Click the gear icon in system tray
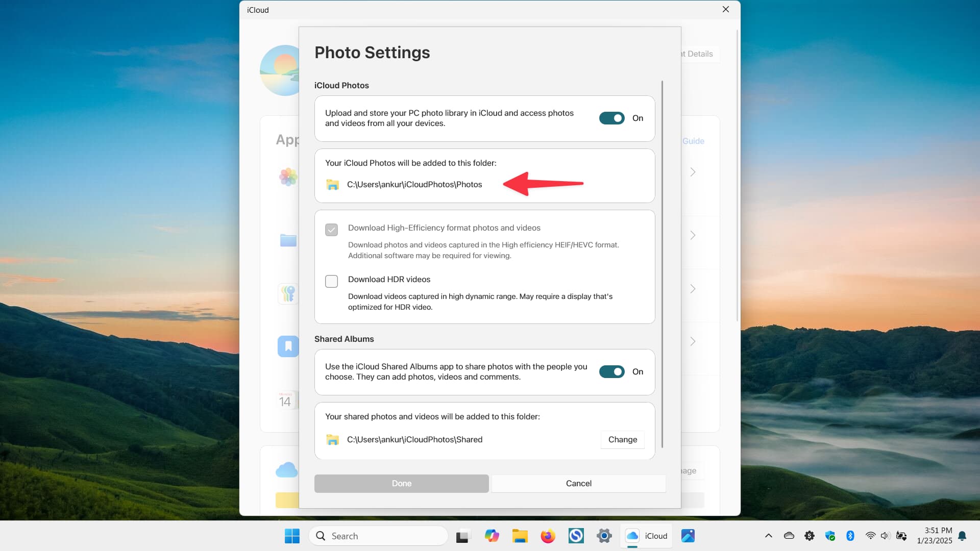The width and height of the screenshot is (980, 551). click(x=809, y=536)
